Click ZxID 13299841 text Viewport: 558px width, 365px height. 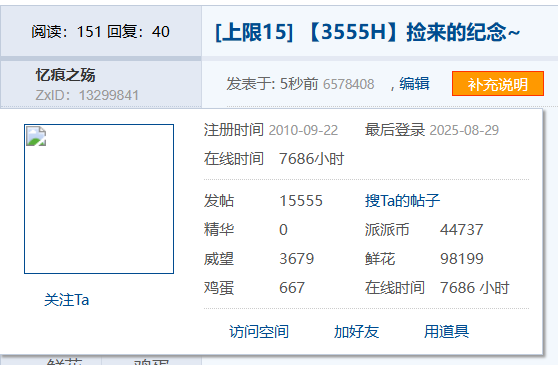pyautogui.click(x=87, y=95)
